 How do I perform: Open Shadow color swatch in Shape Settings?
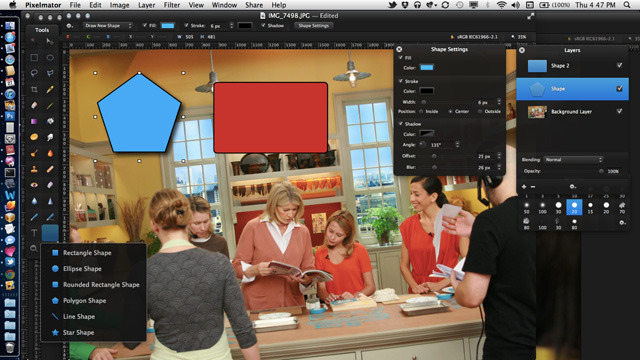pos(427,133)
